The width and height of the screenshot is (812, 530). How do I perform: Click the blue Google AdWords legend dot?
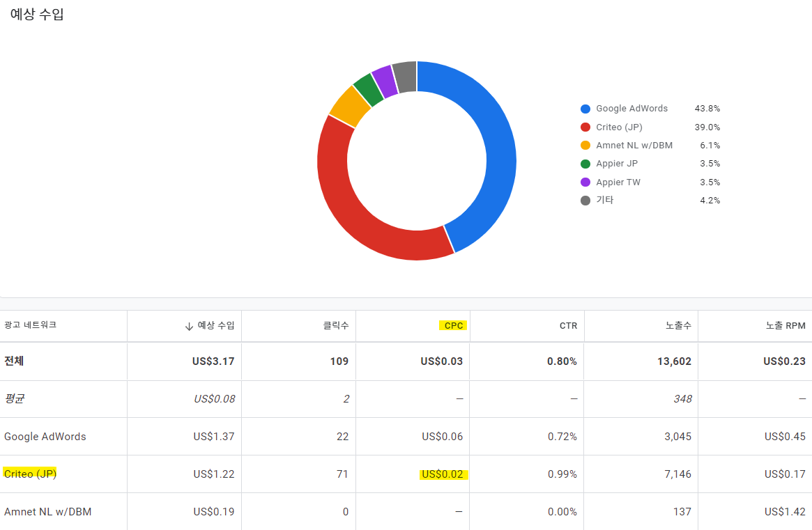click(585, 109)
